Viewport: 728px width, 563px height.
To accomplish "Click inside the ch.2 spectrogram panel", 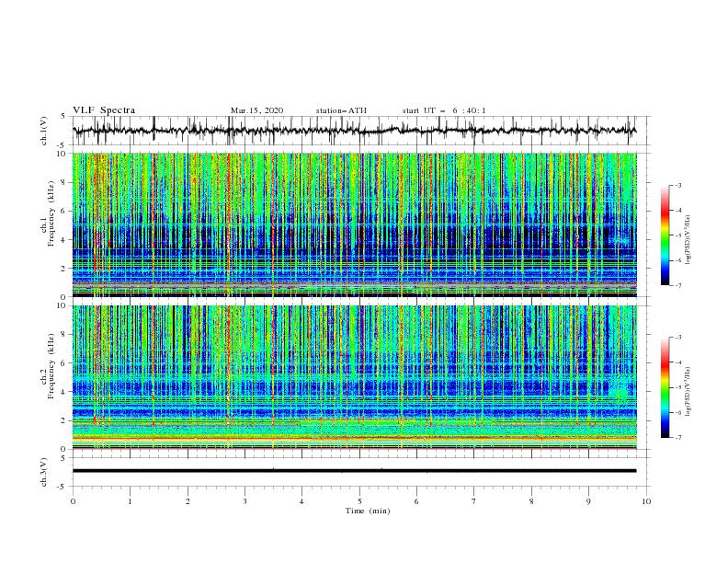I will point(354,377).
